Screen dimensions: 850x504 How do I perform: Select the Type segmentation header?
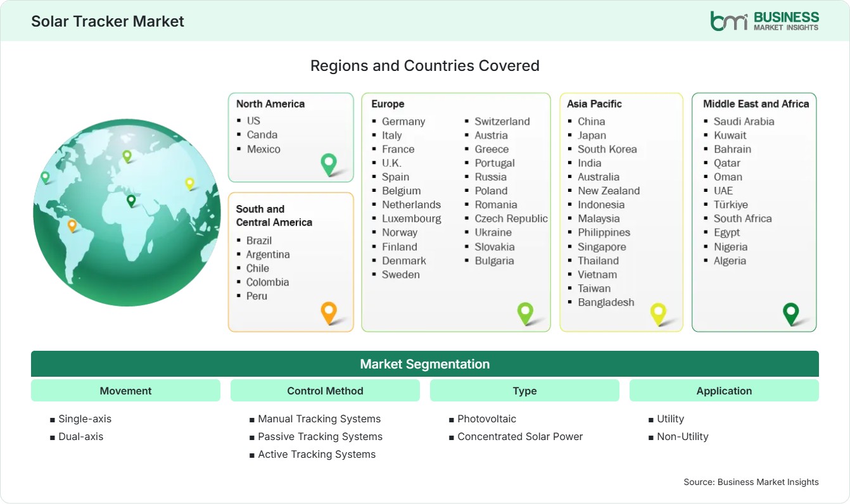pyautogui.click(x=524, y=391)
